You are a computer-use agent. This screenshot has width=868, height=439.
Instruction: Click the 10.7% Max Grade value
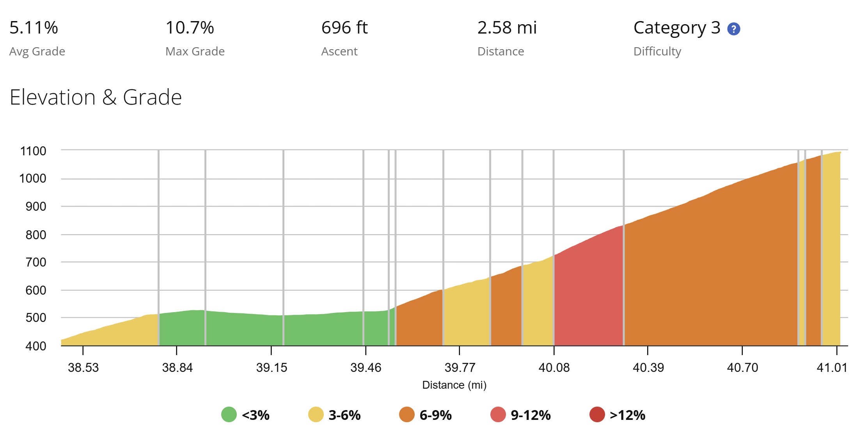coord(190,28)
